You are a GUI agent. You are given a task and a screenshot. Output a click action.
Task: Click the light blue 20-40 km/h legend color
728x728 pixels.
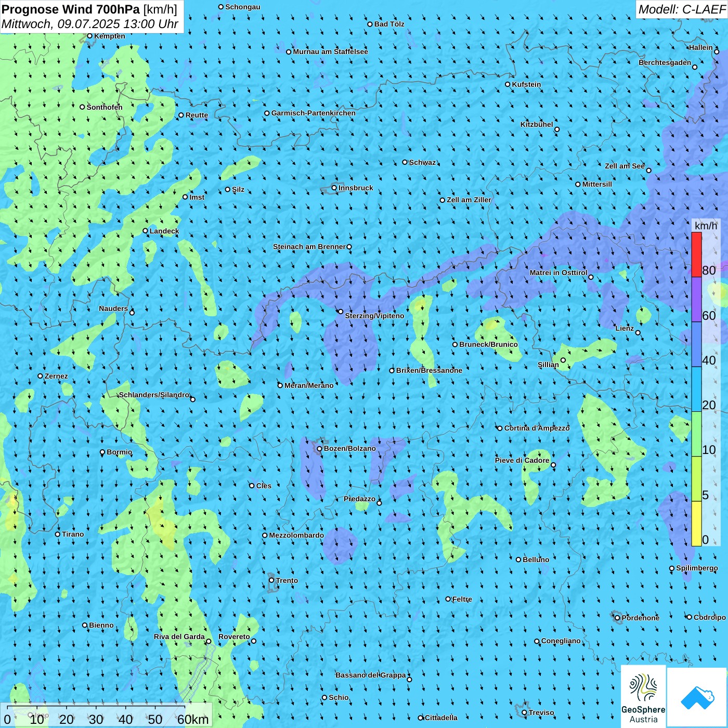point(696,389)
